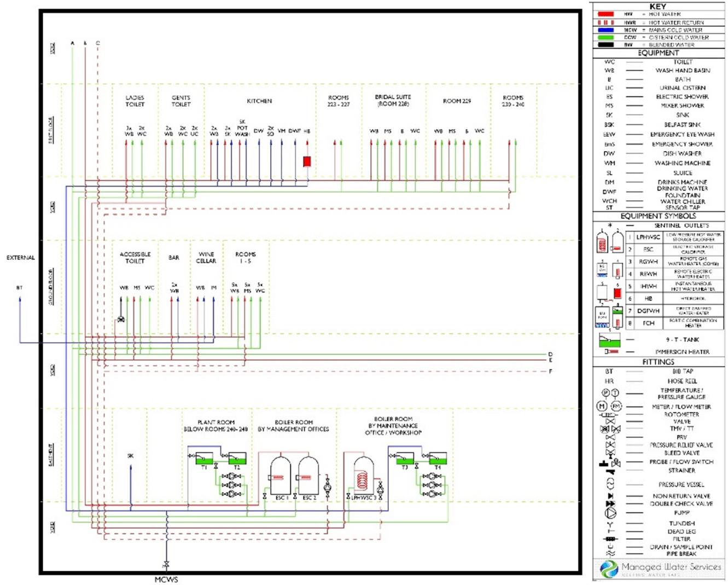Click the red HW hot water swatch

tap(606, 14)
